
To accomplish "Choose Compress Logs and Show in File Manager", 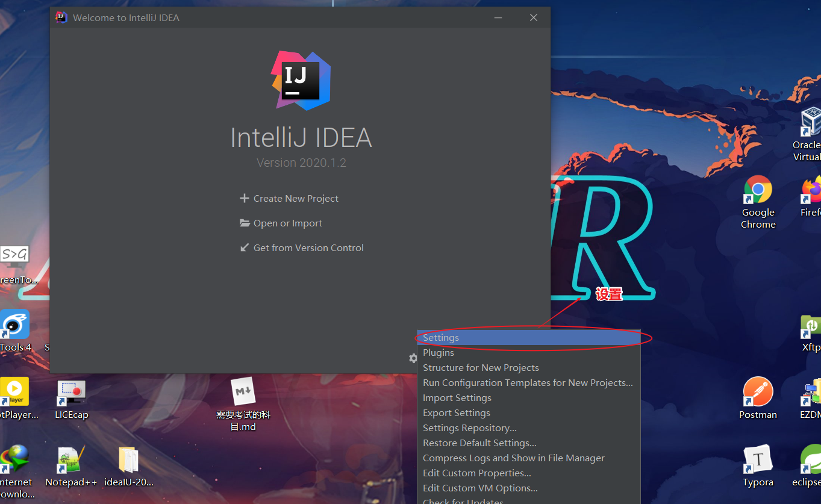I will pos(528,458).
